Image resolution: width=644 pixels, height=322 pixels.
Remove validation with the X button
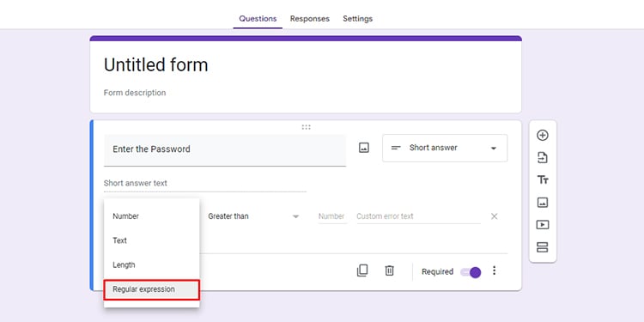click(494, 216)
